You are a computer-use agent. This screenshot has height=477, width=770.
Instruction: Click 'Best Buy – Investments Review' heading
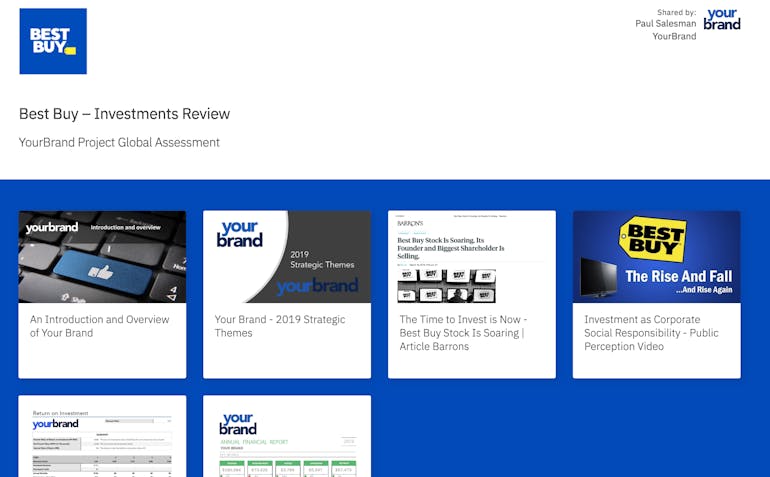tap(124, 114)
